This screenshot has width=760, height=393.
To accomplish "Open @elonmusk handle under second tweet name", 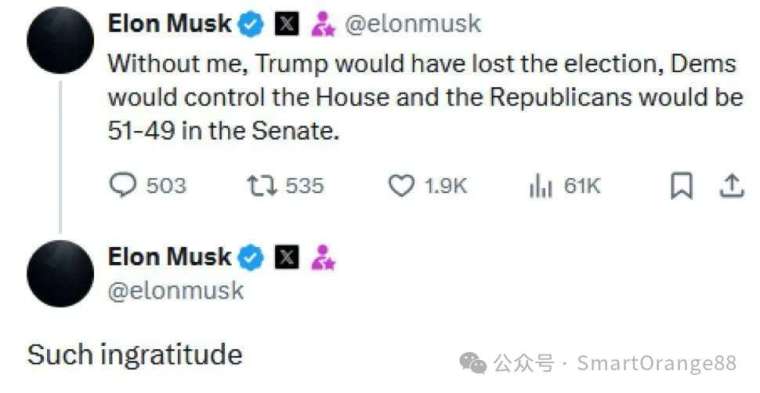I will click(x=175, y=291).
